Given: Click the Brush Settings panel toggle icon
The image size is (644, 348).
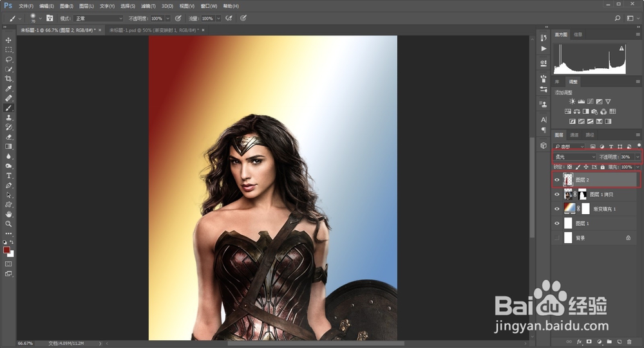Looking at the screenshot, I should click(50, 18).
